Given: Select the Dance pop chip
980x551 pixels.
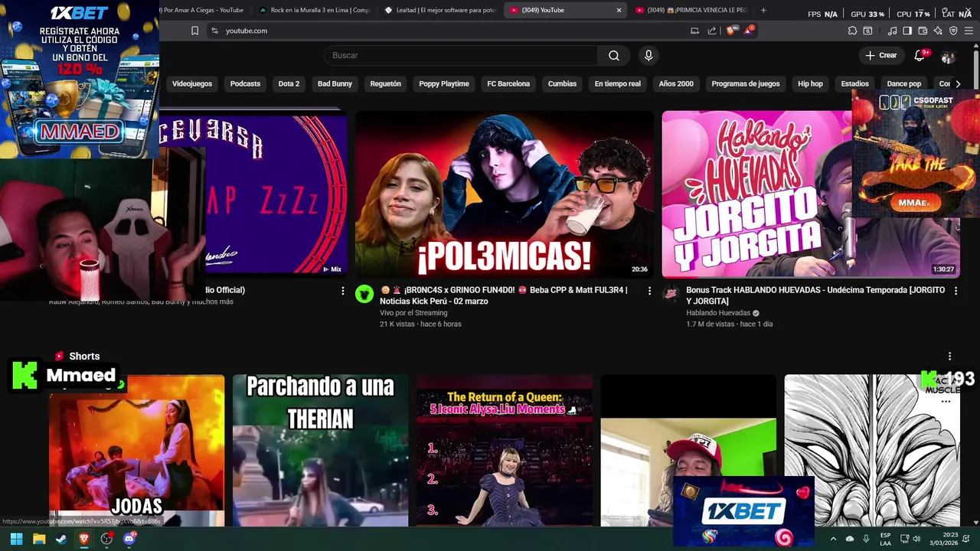Looking at the screenshot, I should click(903, 83).
